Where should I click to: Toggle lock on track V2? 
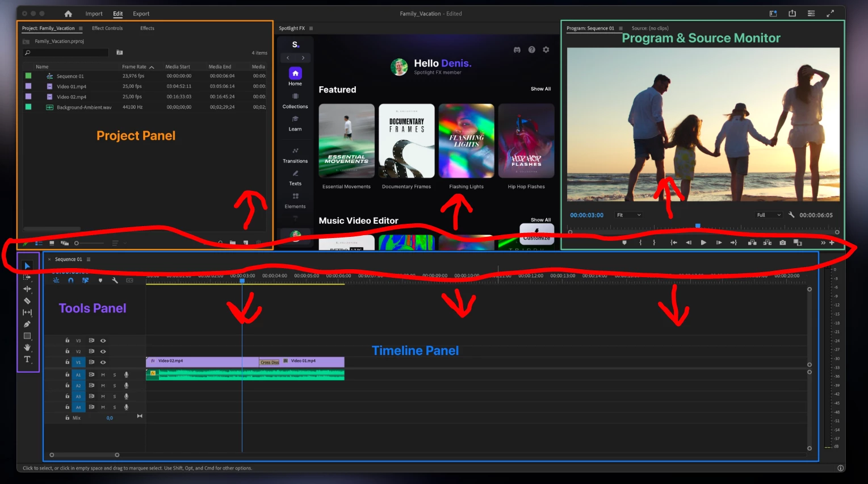point(67,351)
